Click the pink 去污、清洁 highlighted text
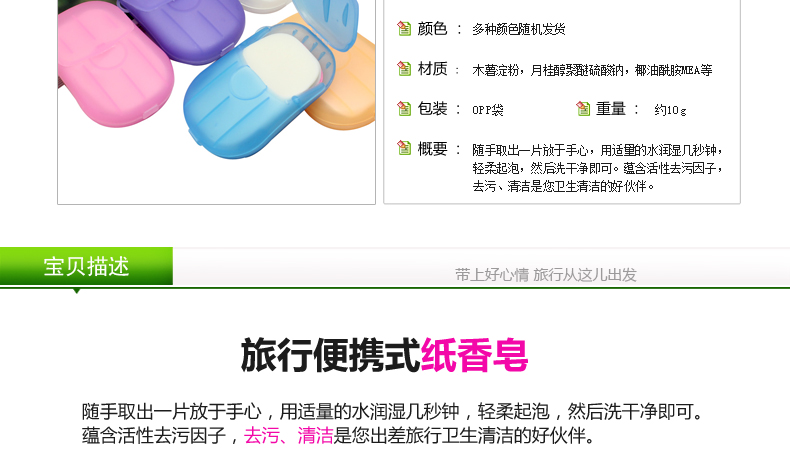790x460 pixels. click(289, 435)
